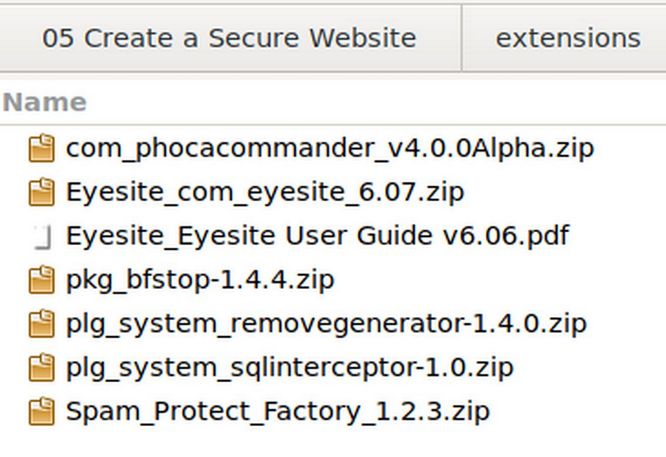Select file name Spam_Protect_Factory_1.2.3.zip

coord(278,411)
